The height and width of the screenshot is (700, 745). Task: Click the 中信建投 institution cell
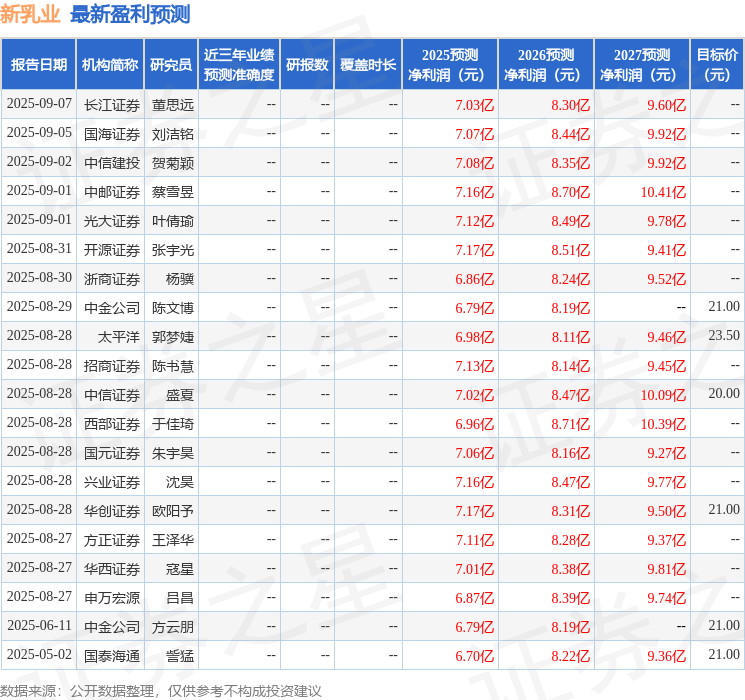tap(112, 163)
